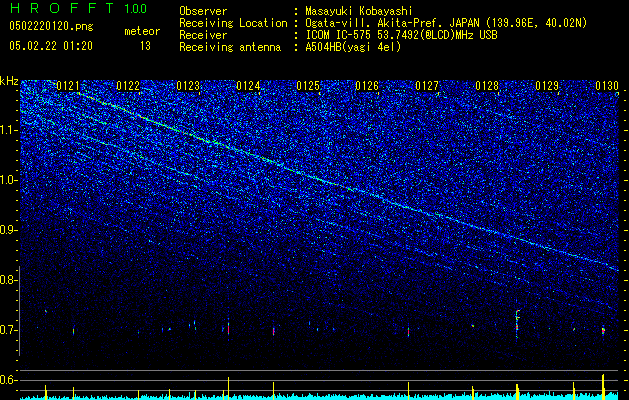Click the tall meteor echo streak between 0128 and 0129
Viewport: 629px width, 400px height.
pyautogui.click(x=517, y=324)
